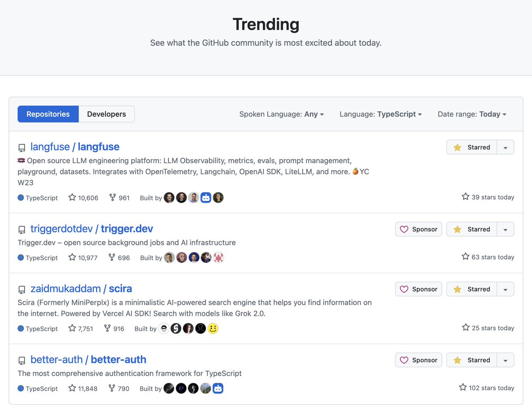Expand star lists arrow for trigger.dev
This screenshot has height=413, width=532.
(506, 229)
